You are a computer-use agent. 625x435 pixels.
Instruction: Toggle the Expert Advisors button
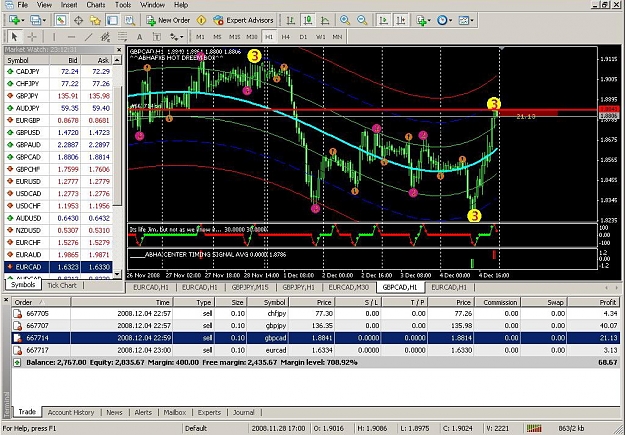point(243,20)
